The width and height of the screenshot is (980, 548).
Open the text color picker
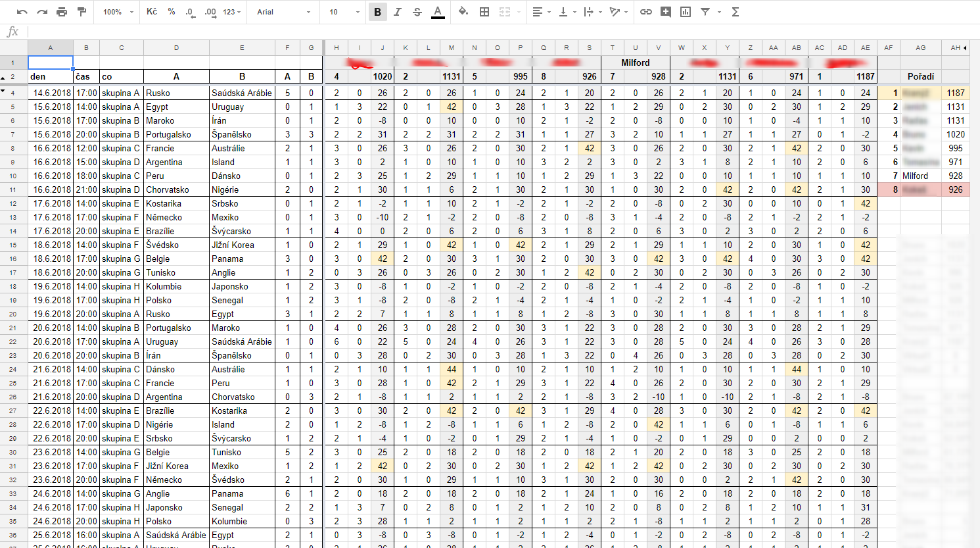point(438,12)
